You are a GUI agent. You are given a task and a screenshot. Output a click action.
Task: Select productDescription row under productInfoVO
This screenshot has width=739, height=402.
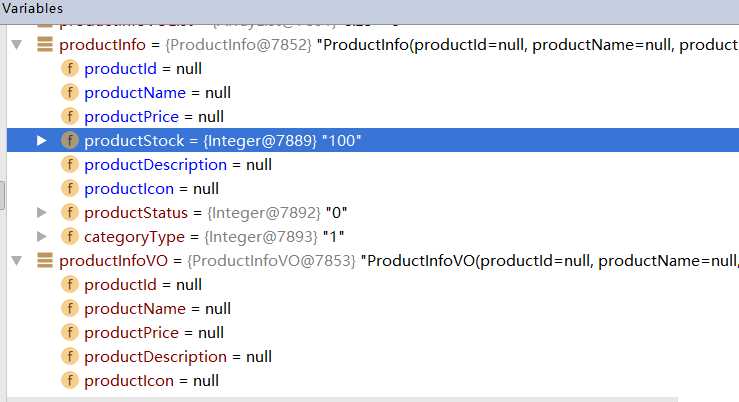click(373, 356)
